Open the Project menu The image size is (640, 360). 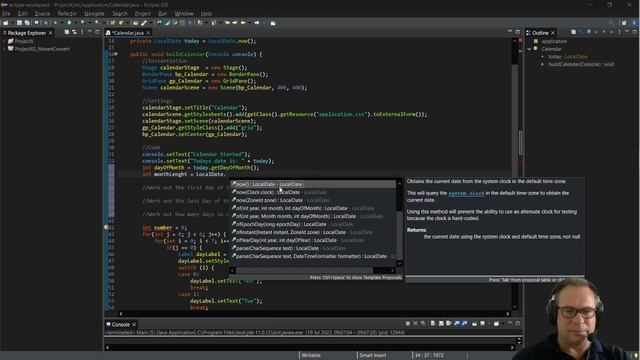[143, 13]
